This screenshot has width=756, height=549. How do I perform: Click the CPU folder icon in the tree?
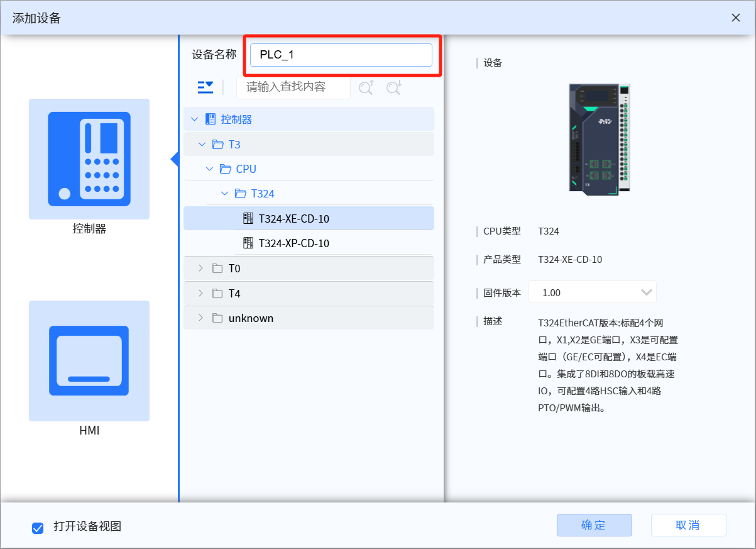226,169
